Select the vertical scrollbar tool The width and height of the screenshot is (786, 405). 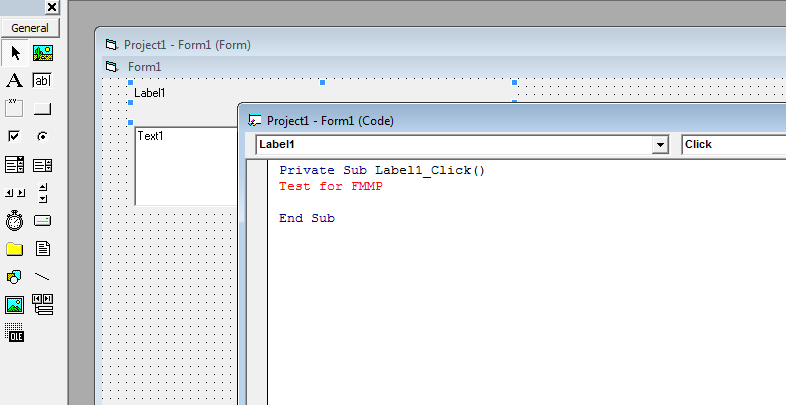click(43, 193)
